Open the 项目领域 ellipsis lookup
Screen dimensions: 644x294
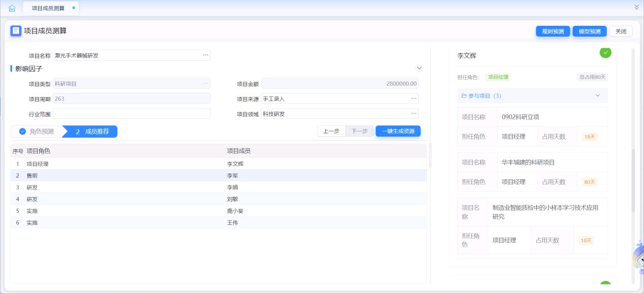(x=414, y=114)
